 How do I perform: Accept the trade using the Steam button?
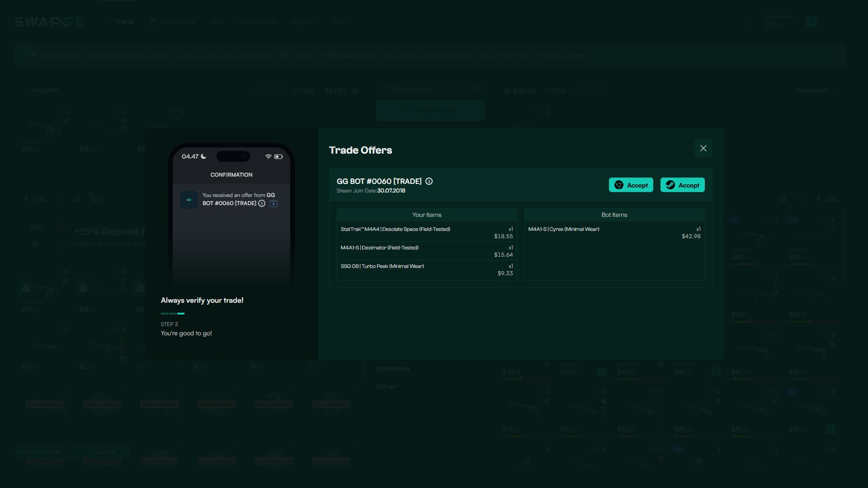pos(682,185)
